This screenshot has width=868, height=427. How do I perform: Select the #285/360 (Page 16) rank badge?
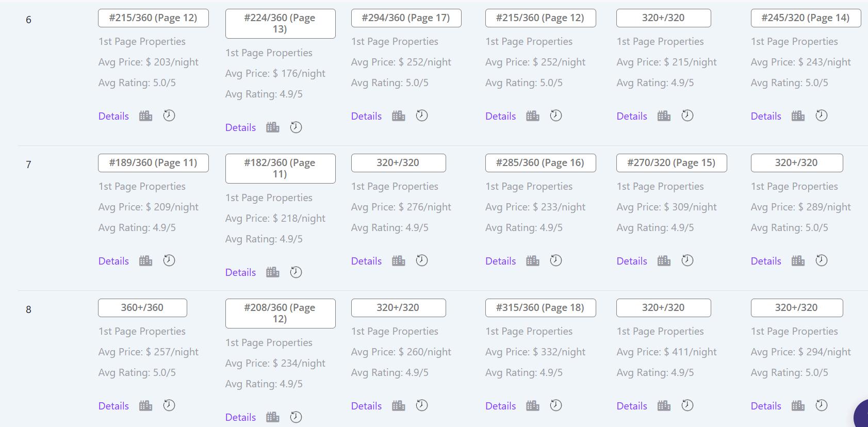point(540,162)
